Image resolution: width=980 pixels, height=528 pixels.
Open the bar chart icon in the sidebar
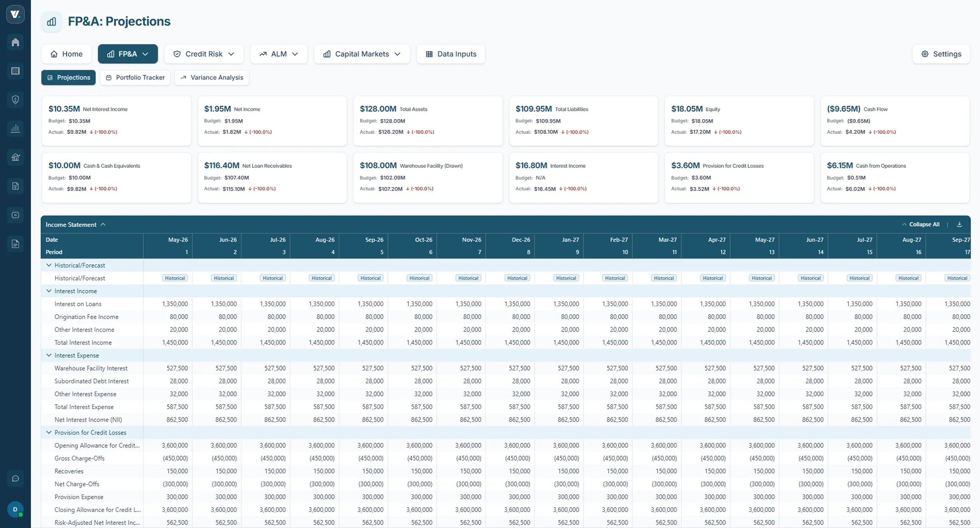[15, 128]
